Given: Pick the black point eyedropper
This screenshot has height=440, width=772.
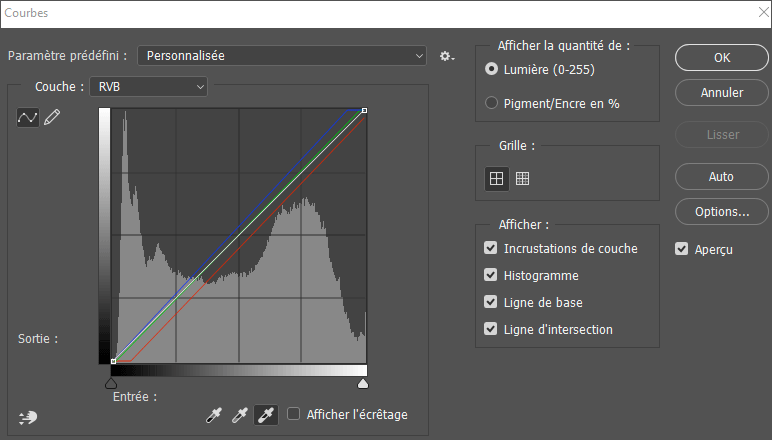Looking at the screenshot, I should [x=213, y=414].
